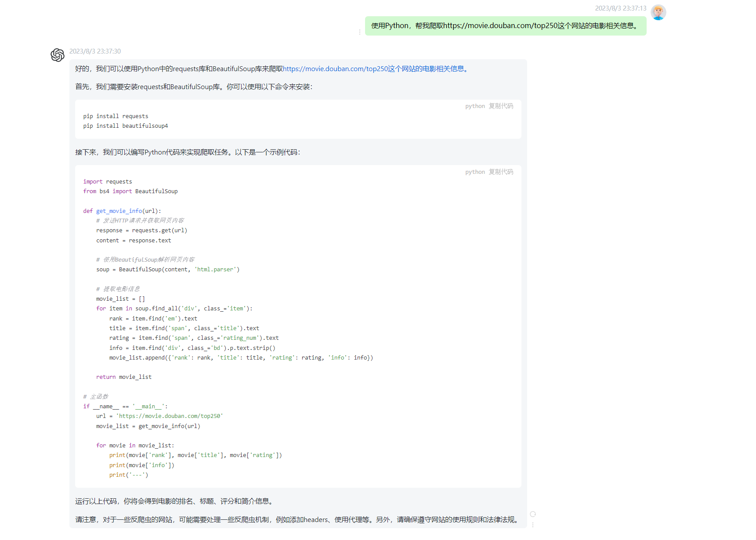Click the user avatar beside the question
The image size is (756, 540).
tap(658, 12)
